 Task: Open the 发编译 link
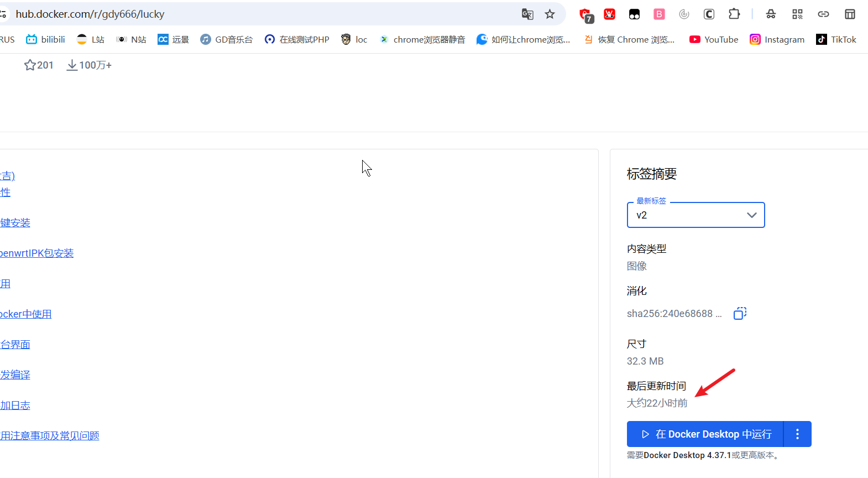pos(15,375)
